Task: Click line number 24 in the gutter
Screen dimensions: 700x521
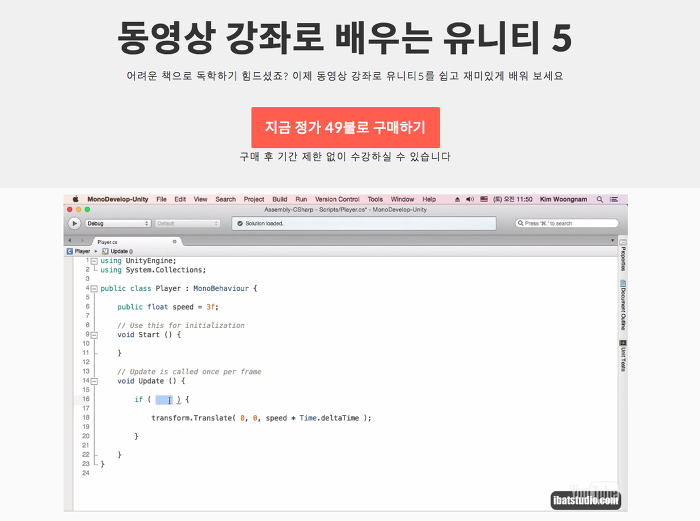Action: (86, 473)
